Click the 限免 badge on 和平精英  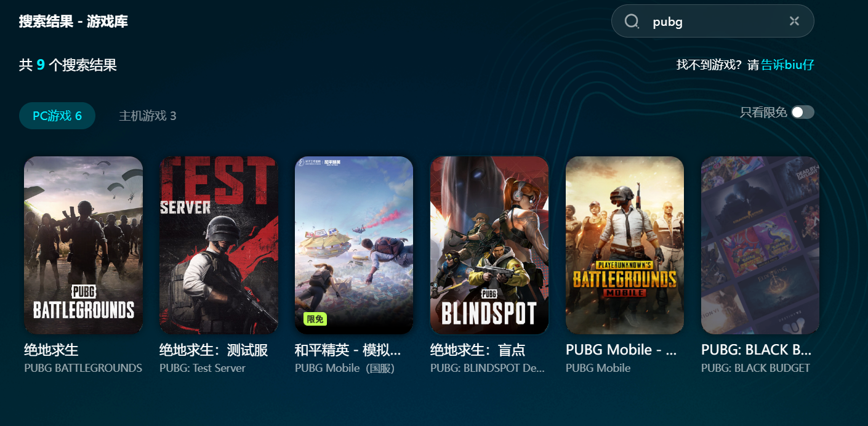click(x=315, y=319)
